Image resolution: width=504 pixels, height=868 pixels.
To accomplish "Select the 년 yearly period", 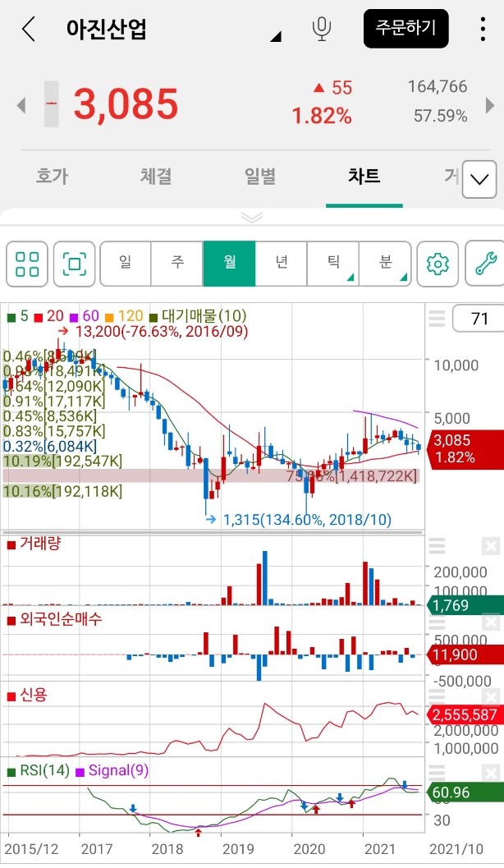I will (282, 264).
